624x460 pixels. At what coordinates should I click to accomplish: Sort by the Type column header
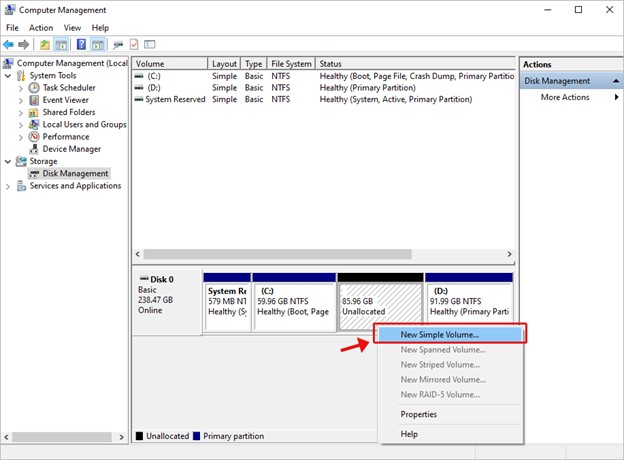coord(254,64)
